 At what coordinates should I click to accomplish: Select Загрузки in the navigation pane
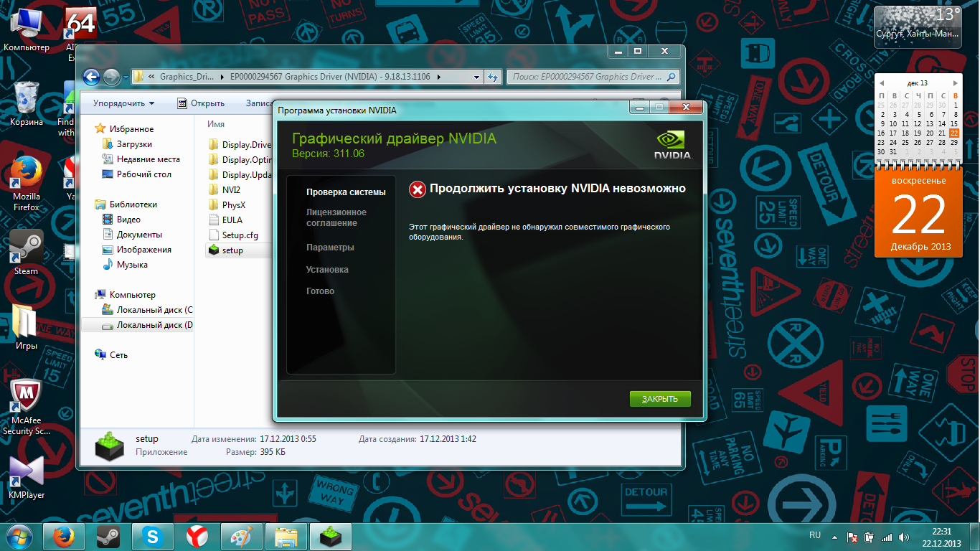[134, 144]
